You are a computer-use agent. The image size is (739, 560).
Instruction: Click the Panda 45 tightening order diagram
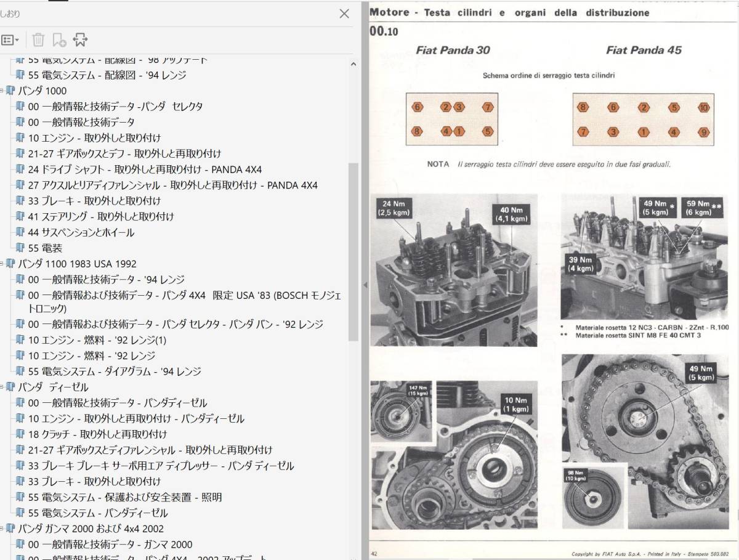pos(643,119)
